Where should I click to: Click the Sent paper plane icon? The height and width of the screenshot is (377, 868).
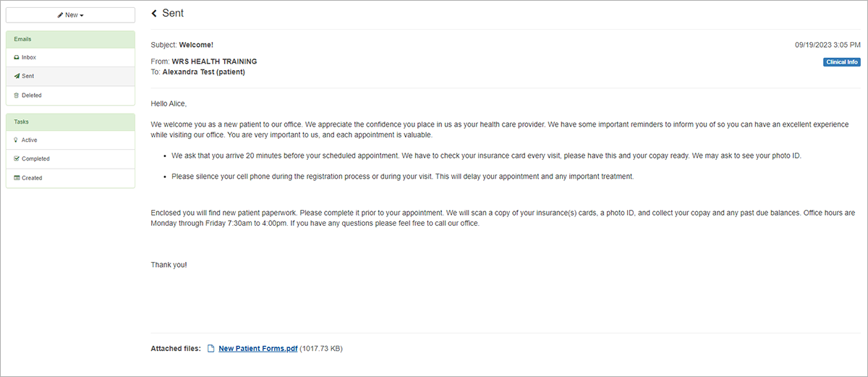pyautogui.click(x=17, y=76)
